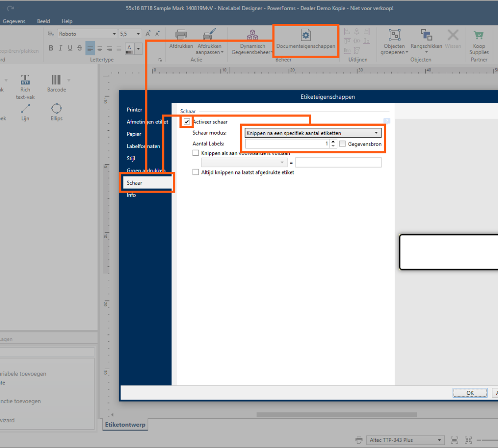This screenshot has width=498, height=448.
Task: Click the Objecten groeperen icon
Action: [x=394, y=35]
